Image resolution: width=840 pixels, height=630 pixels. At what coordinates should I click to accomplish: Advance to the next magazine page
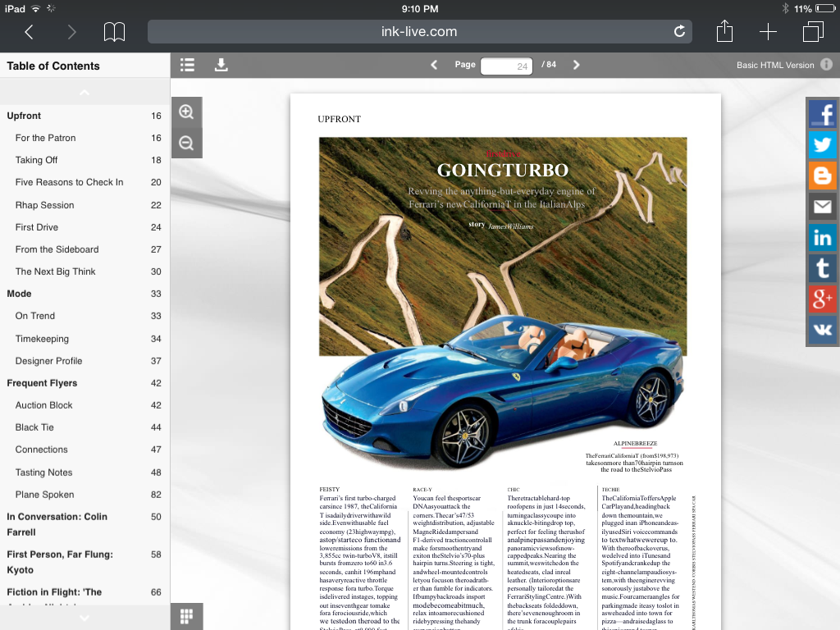pos(577,64)
